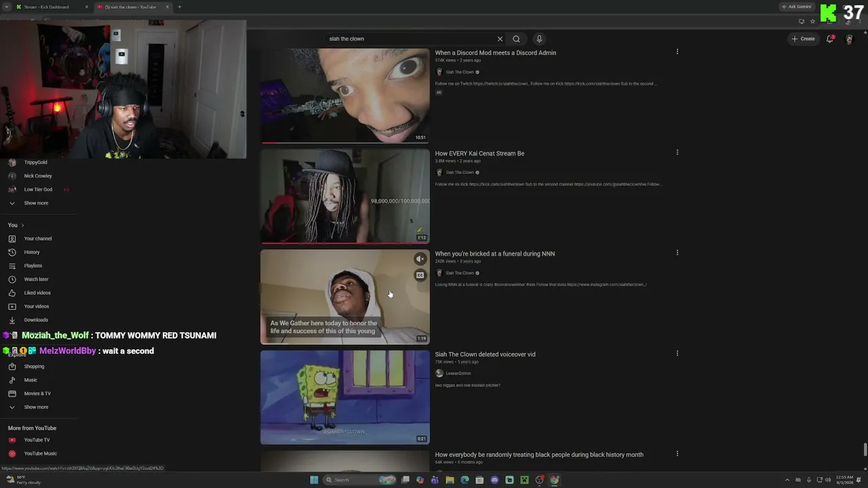Bookmark this page with the star icon
Image resolution: width=868 pixels, height=488 pixels.
point(812,21)
